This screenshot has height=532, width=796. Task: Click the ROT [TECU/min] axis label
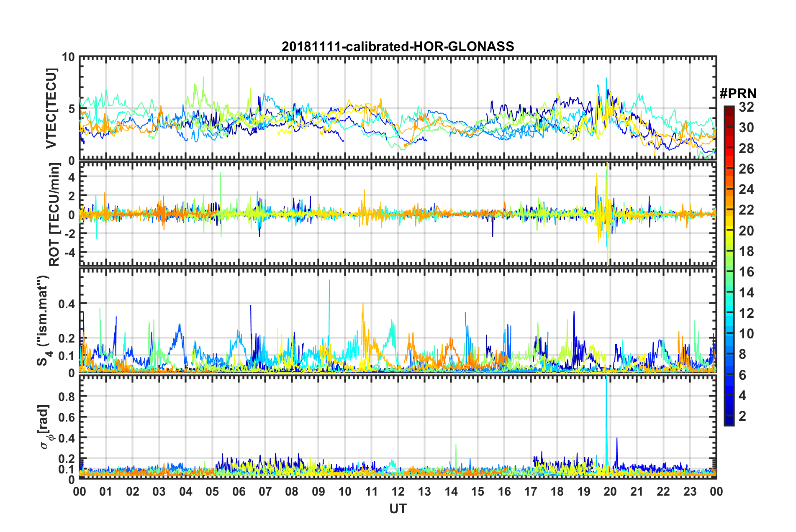pos(54,215)
